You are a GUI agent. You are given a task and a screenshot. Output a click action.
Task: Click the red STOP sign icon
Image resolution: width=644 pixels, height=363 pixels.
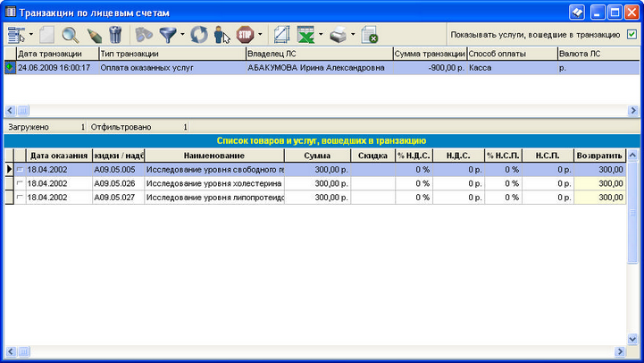click(x=246, y=35)
